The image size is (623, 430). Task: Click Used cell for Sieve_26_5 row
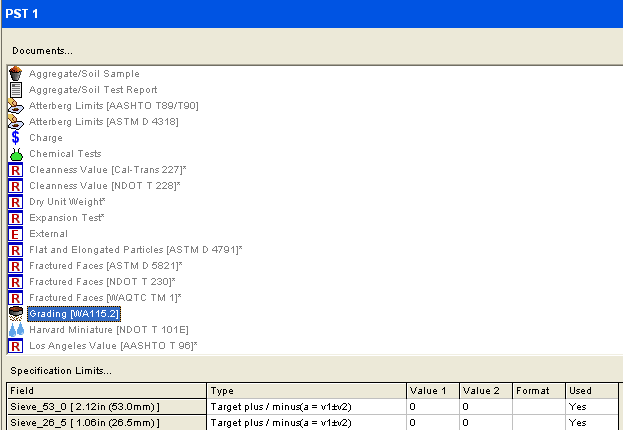coord(591,423)
